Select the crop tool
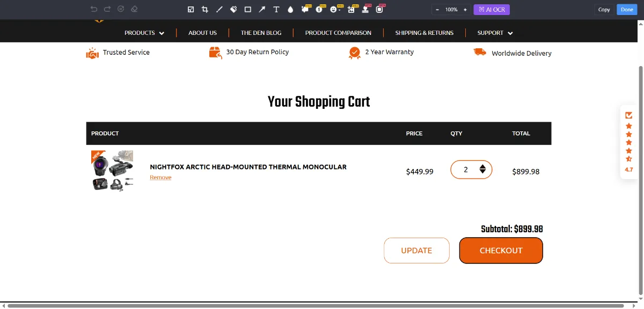Viewport: 644px width, 309px height. point(205,9)
